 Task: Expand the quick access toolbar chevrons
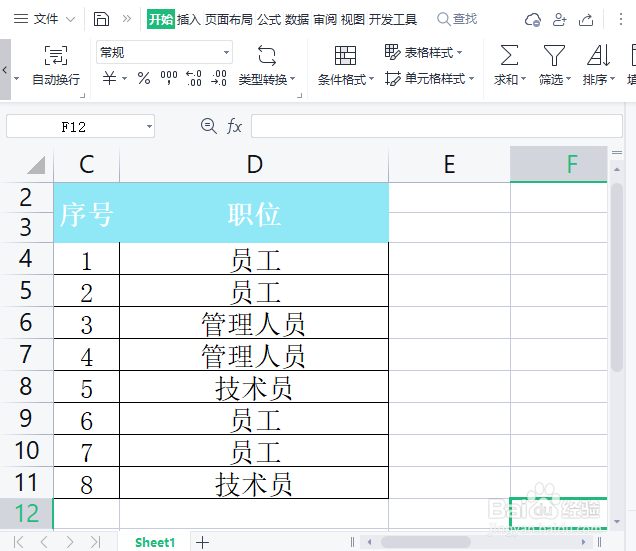(x=127, y=19)
